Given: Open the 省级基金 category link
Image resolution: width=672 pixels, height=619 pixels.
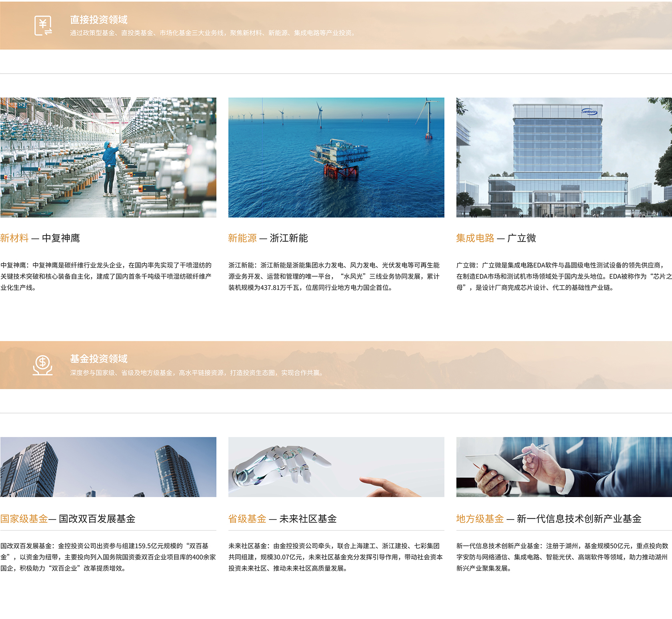Looking at the screenshot, I should tap(248, 519).
